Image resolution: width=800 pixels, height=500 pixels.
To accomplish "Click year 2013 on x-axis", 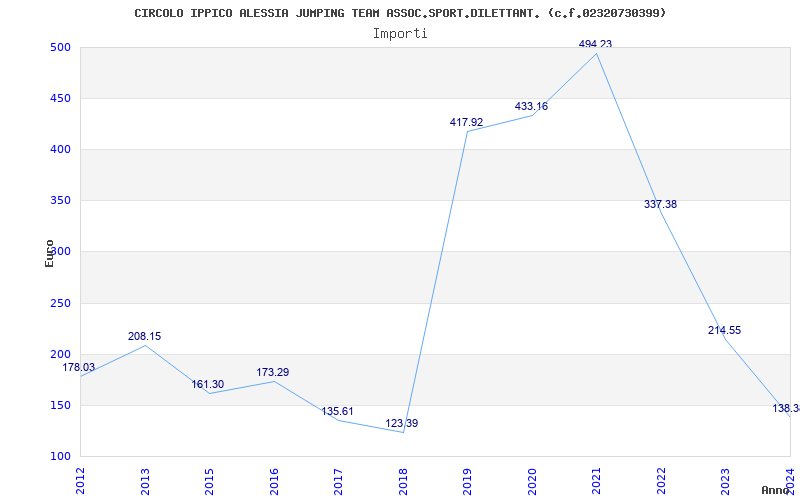I will coord(145,481).
